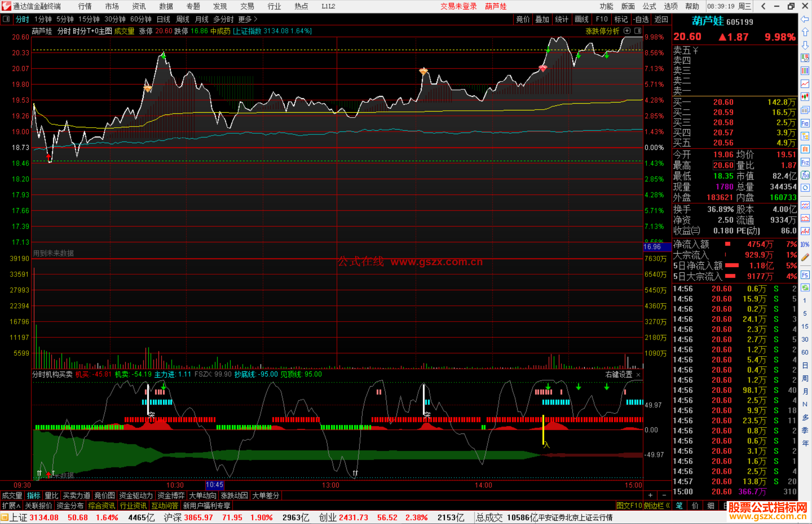The image size is (812, 524).
Task: Switch to the 日线 period tab
Action: coord(163,19)
